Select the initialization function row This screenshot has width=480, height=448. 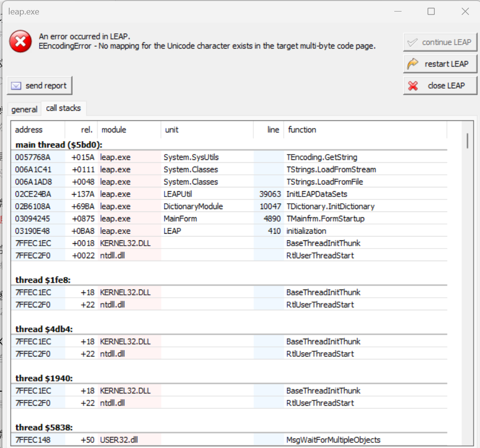[x=229, y=231]
